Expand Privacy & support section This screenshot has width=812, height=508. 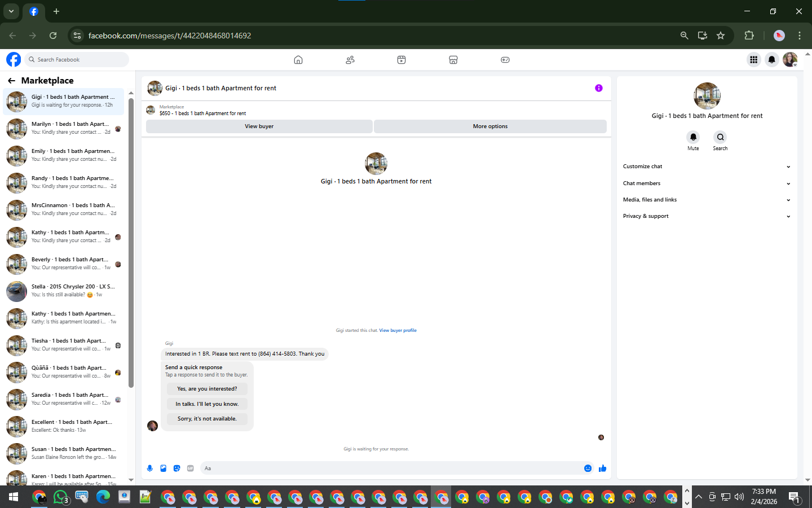tap(707, 216)
